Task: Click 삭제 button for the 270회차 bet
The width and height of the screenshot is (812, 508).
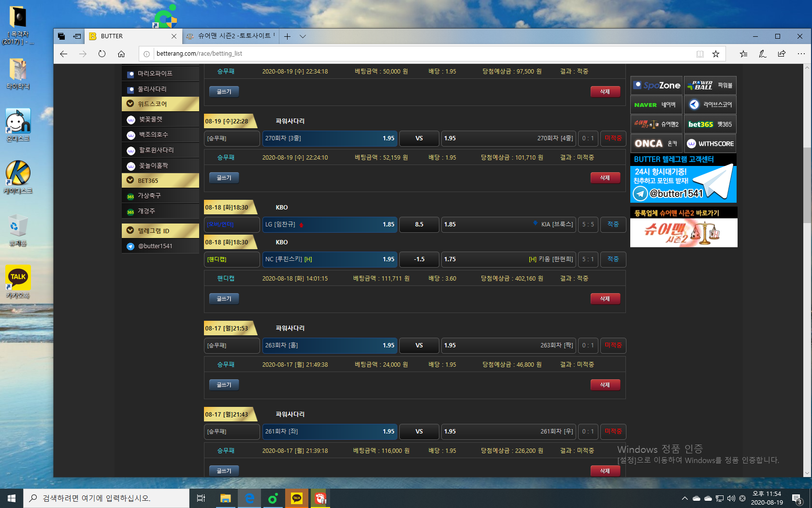Action: pyautogui.click(x=605, y=178)
